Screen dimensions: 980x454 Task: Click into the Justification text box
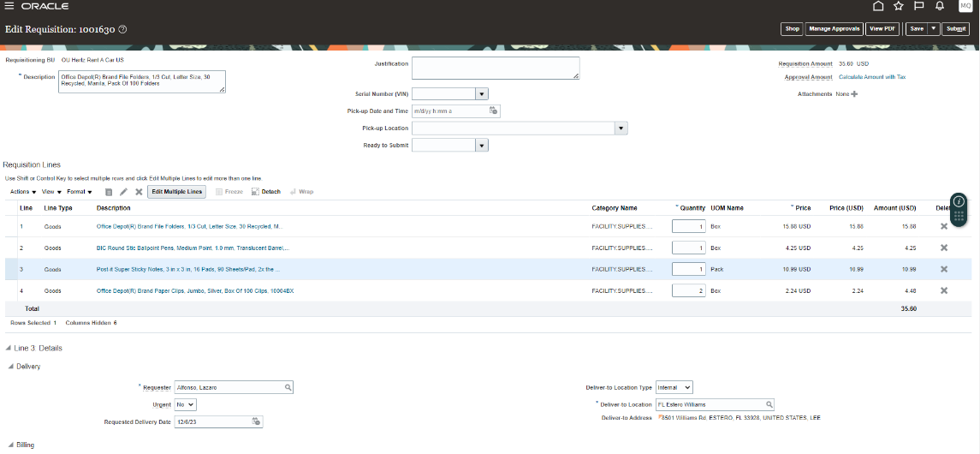click(496, 69)
